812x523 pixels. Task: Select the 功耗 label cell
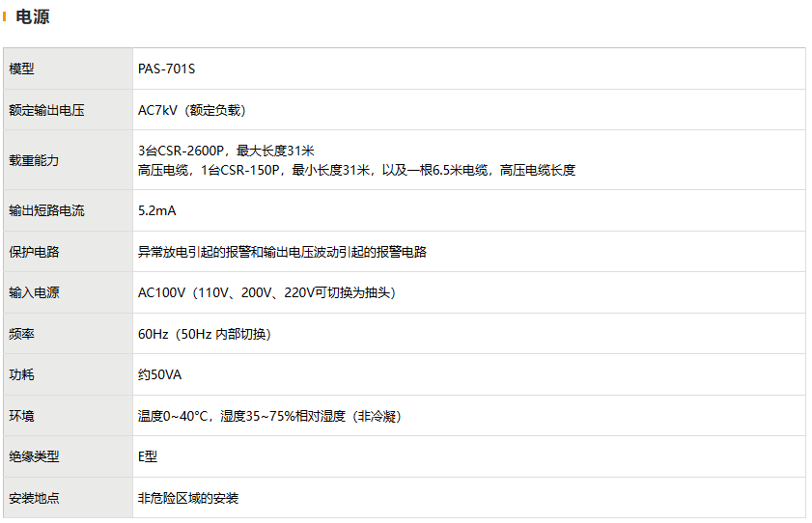[x=69, y=374]
